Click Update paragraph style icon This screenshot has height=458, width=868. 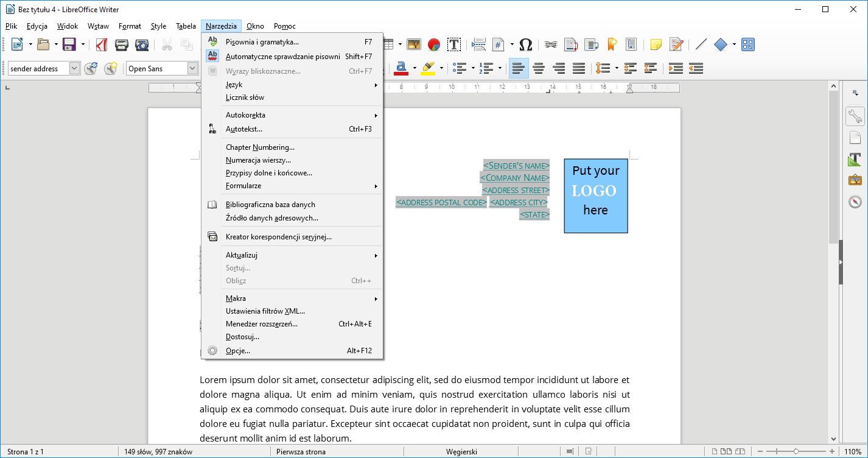click(91, 69)
